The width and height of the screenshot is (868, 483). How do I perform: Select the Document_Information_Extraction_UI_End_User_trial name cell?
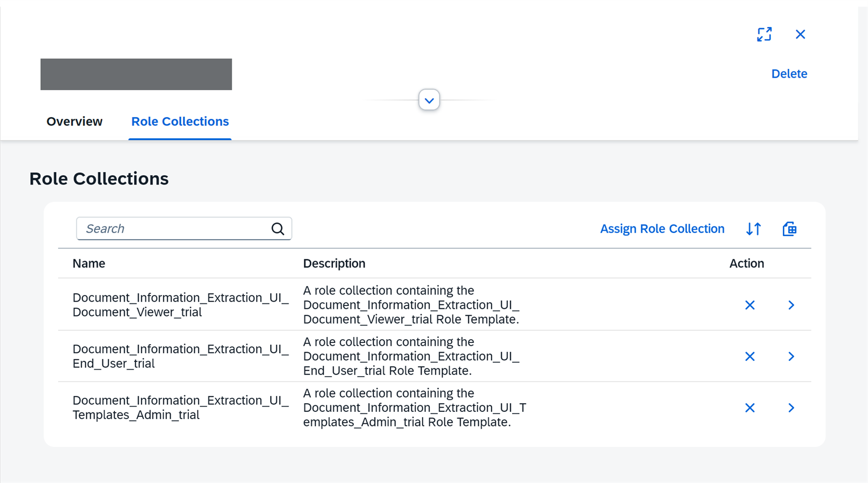(x=181, y=357)
